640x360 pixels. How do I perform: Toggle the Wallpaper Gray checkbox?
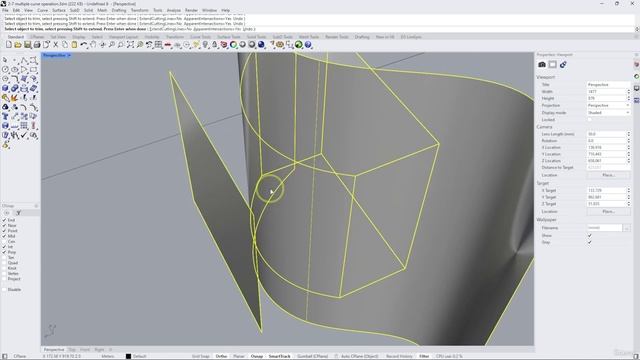click(x=589, y=242)
